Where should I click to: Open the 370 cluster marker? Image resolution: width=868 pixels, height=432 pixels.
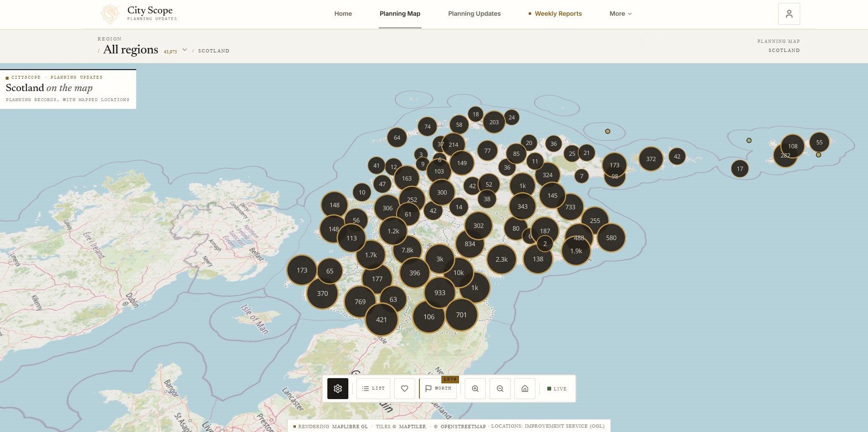323,293
